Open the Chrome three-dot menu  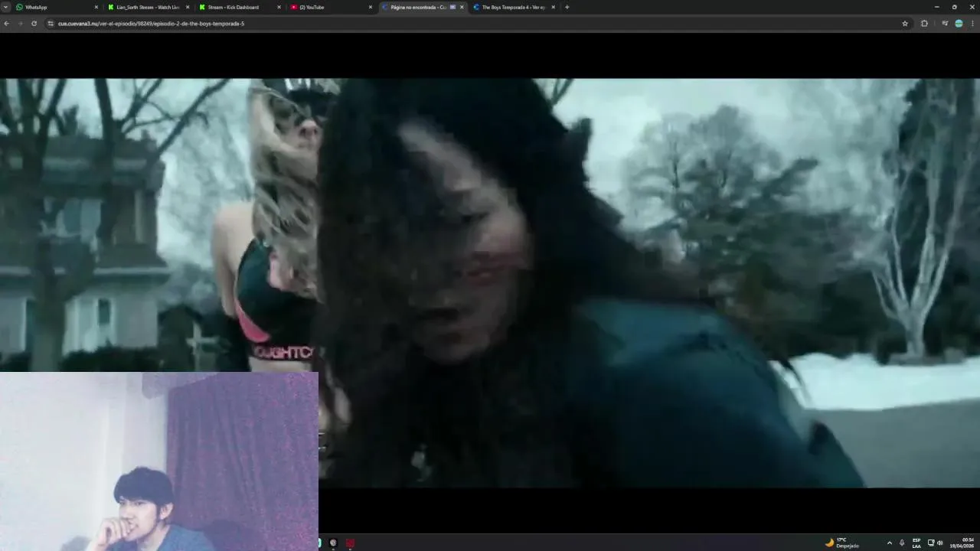coord(972,24)
